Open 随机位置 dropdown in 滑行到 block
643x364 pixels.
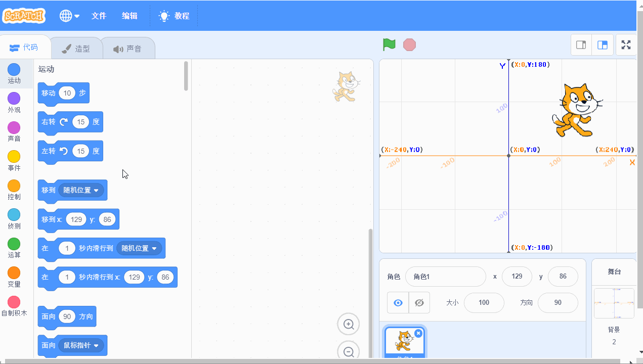(x=139, y=248)
